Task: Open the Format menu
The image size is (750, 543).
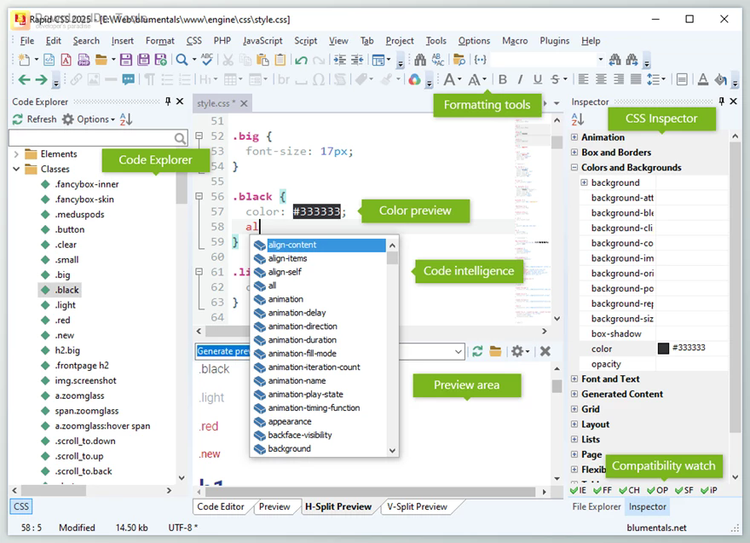Action: [160, 41]
